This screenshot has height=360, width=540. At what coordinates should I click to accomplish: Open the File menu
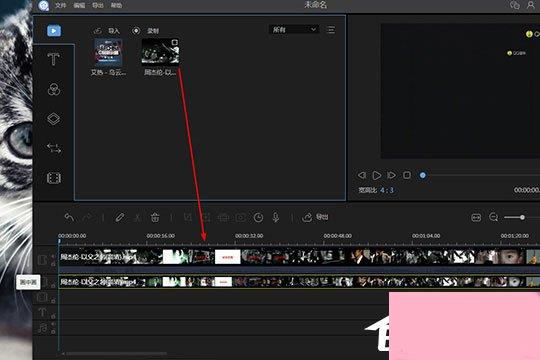pos(61,5)
